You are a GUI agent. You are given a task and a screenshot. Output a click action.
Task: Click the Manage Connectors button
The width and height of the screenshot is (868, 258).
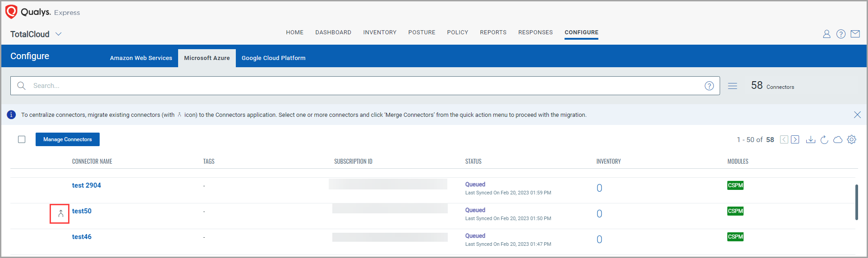coord(68,139)
